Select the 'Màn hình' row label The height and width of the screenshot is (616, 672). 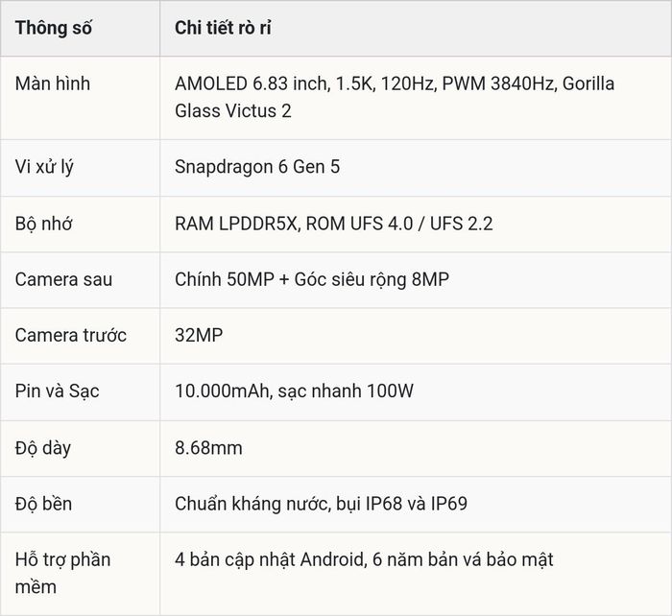52,83
